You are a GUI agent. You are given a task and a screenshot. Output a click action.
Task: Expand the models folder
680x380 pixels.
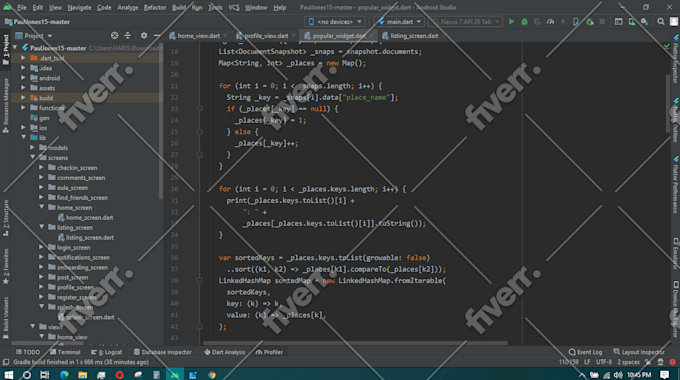pos(32,147)
